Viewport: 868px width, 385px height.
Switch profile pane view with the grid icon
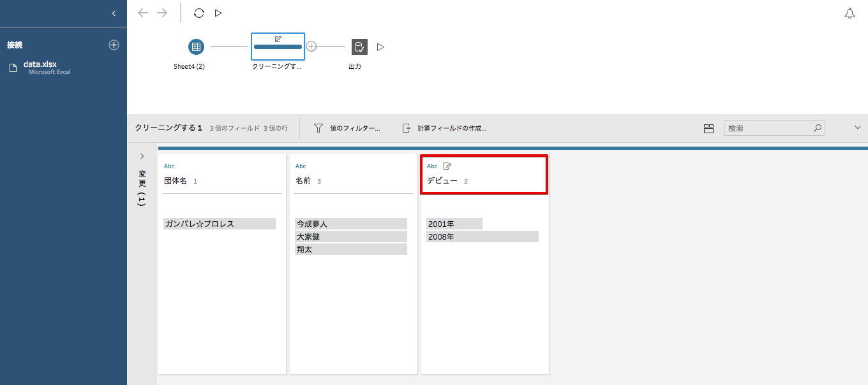[708, 128]
